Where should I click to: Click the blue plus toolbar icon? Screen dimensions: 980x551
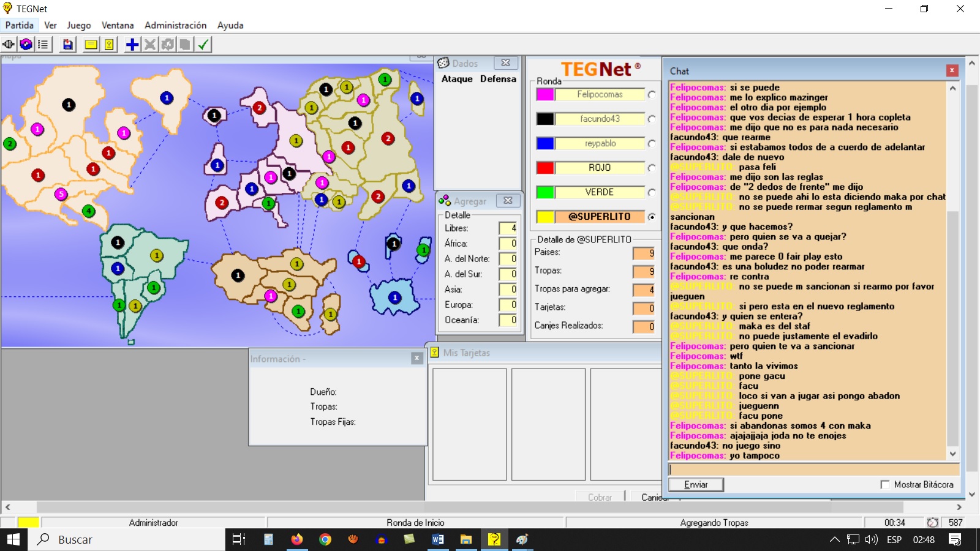click(132, 44)
